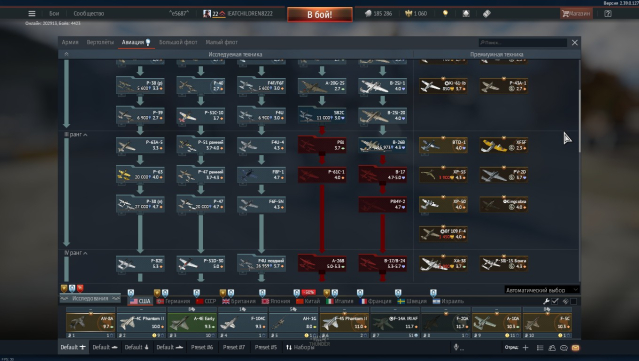Click the light bulb icon in top bar

(445, 13)
